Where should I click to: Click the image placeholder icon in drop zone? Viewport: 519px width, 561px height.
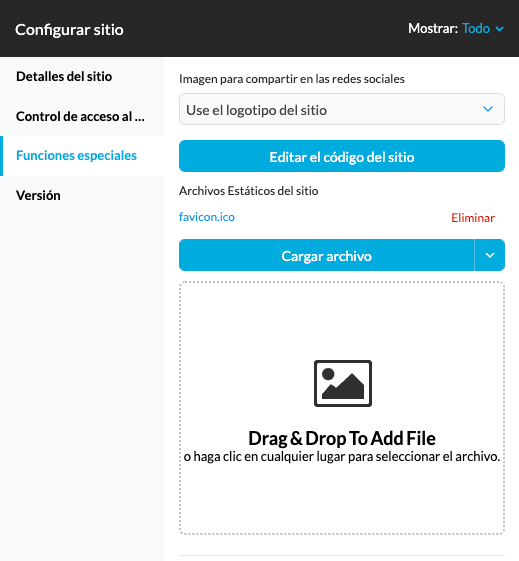(x=343, y=384)
